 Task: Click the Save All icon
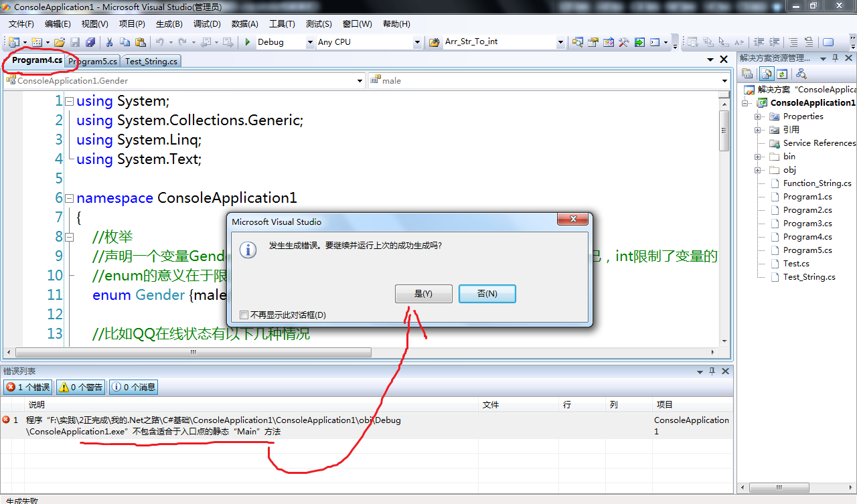tap(90, 42)
